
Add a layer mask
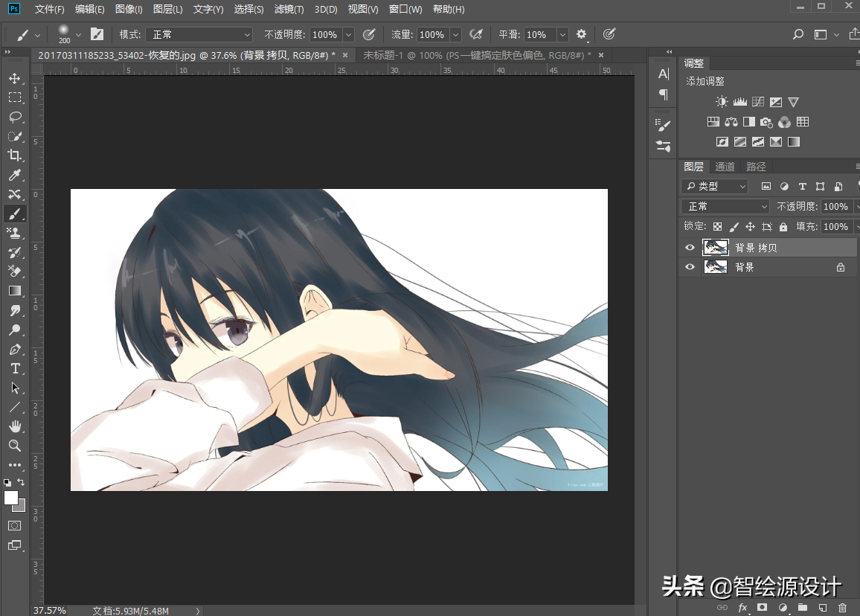point(762,607)
